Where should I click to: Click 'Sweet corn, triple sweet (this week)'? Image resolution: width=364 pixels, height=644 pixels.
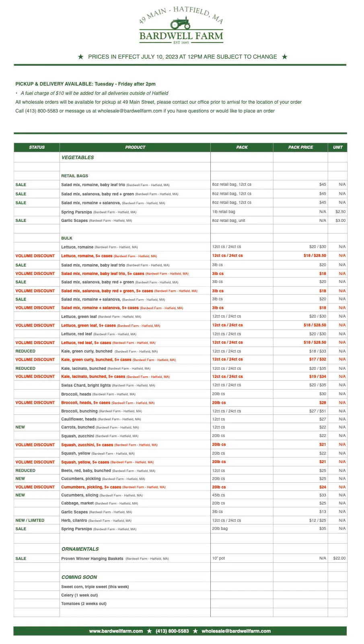[95, 587]
